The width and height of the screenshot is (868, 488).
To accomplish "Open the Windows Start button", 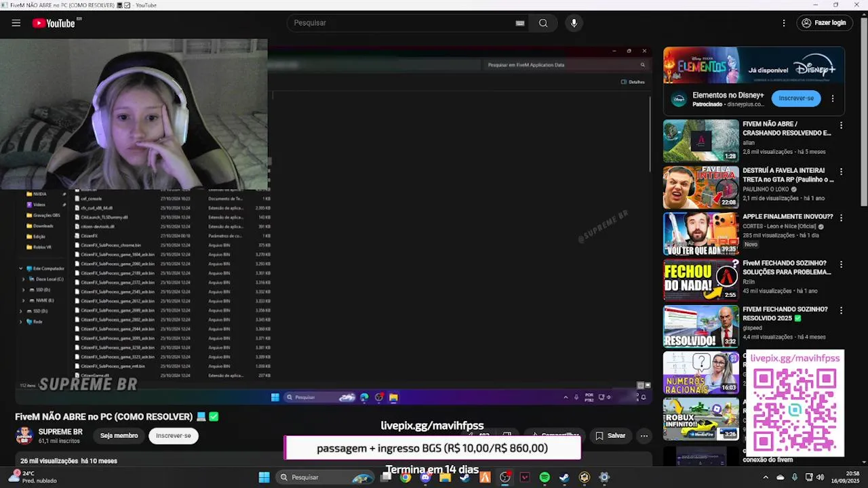I will coord(264,477).
